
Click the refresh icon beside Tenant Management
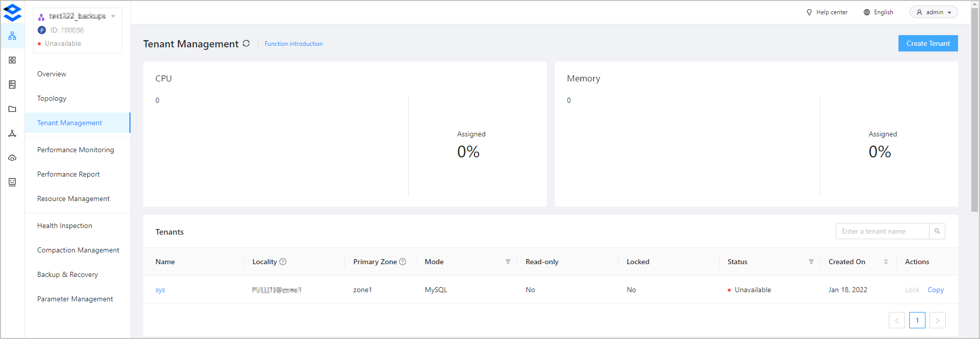pyautogui.click(x=246, y=44)
